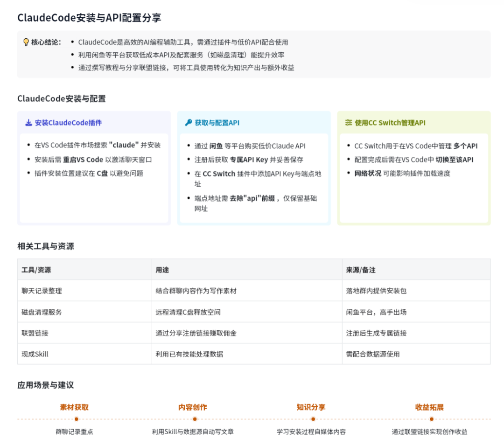Click the bullet 端点地址需去除"api"前缀

(x=256, y=203)
